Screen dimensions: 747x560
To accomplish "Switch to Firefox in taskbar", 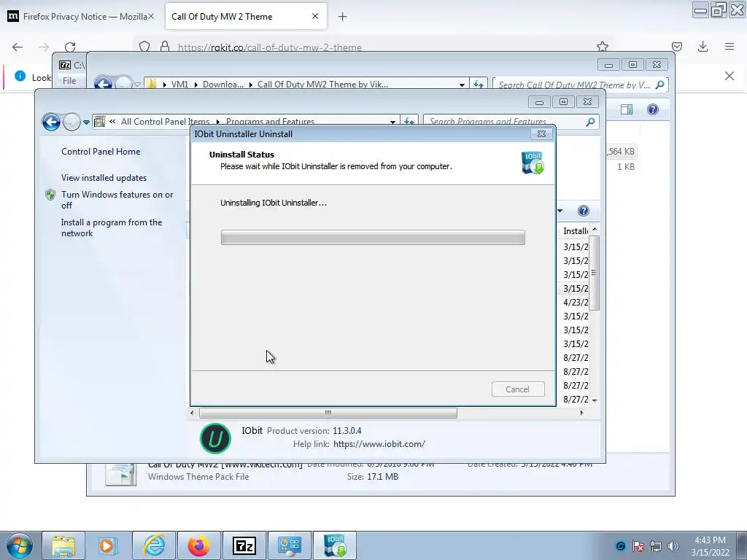I will tap(199, 545).
